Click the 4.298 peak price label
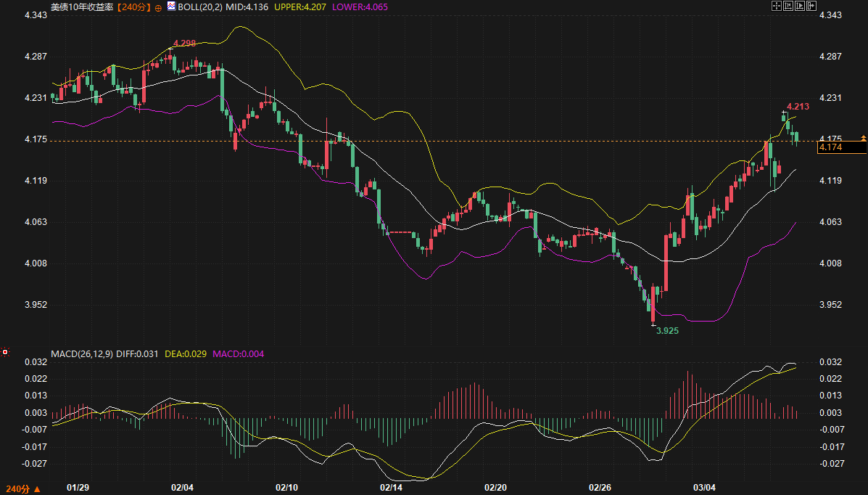Screen dimensions: 868x495 click(x=184, y=44)
